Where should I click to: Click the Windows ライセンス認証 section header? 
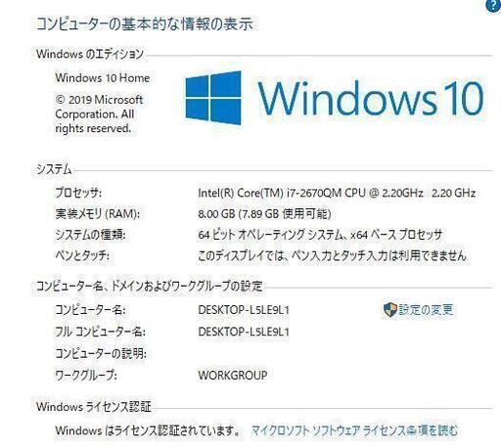coord(94,407)
